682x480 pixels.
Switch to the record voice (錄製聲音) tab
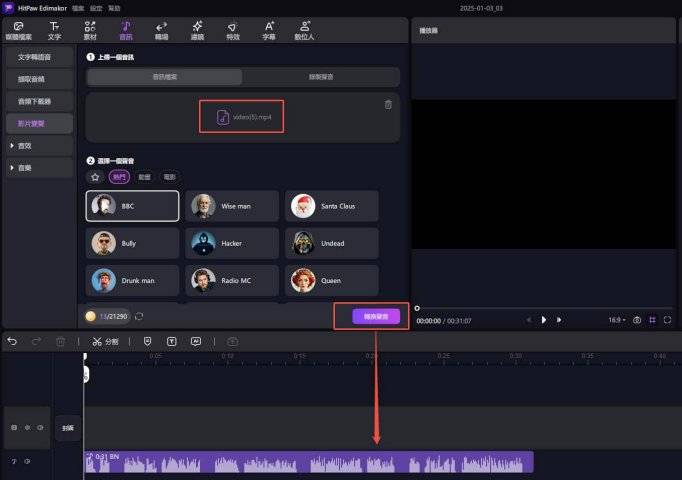point(321,77)
